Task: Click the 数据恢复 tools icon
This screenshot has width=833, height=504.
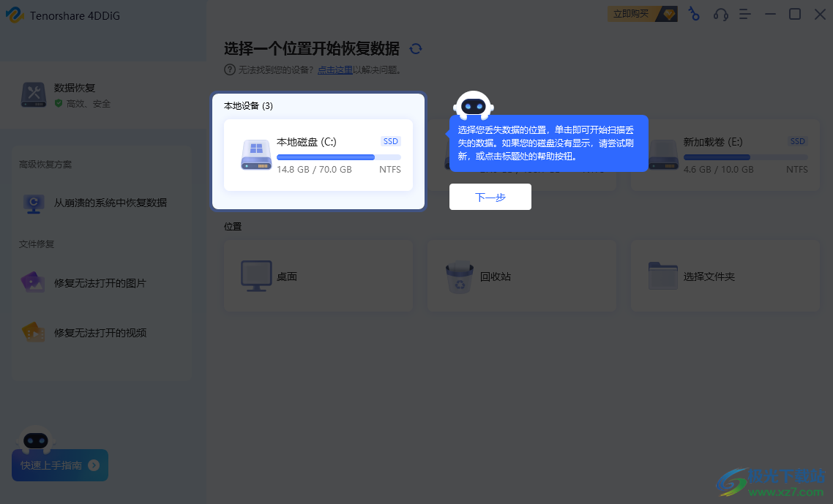Action: click(34, 94)
